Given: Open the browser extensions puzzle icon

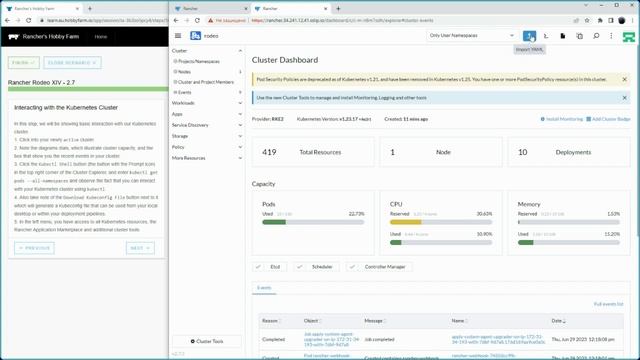Looking at the screenshot, I should point(600,20).
